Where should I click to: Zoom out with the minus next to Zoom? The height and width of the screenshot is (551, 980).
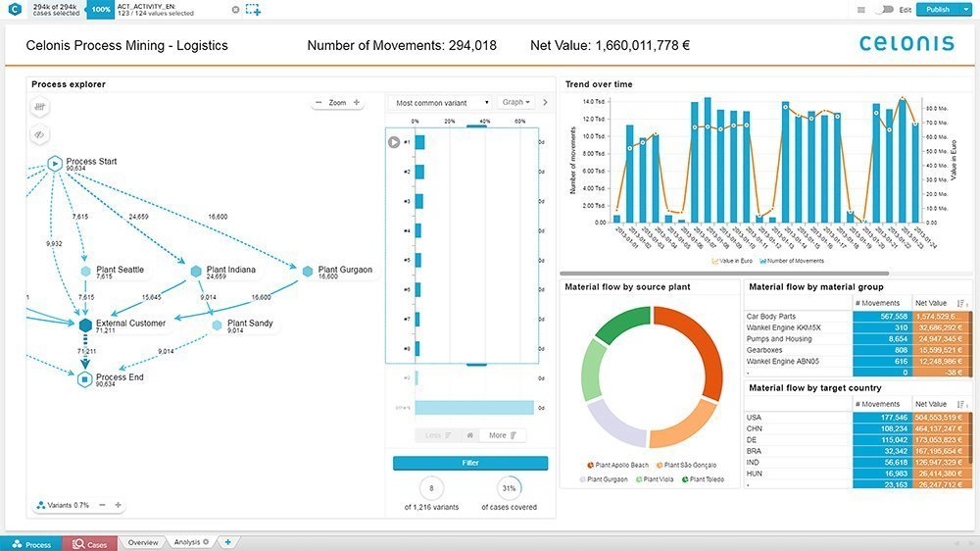[x=318, y=102]
